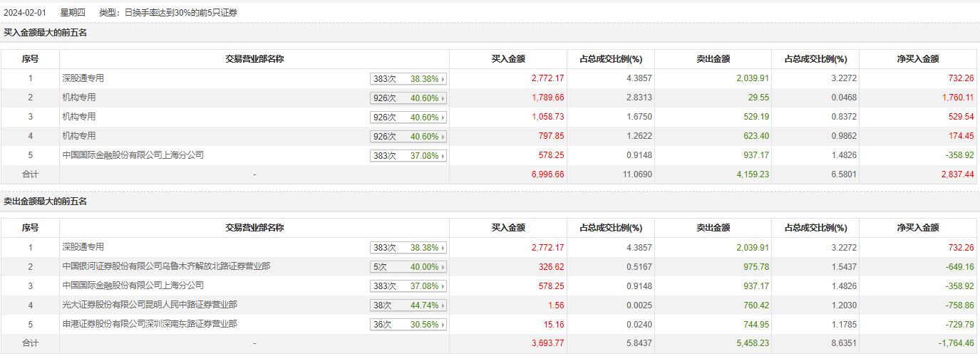Click the date 2024-02-01 at top
The height and width of the screenshot is (356, 980).
point(24,13)
